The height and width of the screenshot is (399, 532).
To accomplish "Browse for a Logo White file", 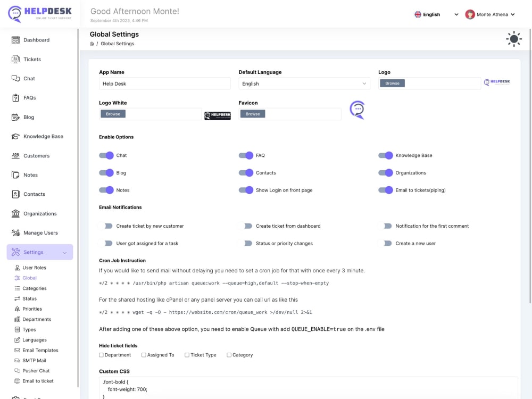I will pyautogui.click(x=113, y=114).
